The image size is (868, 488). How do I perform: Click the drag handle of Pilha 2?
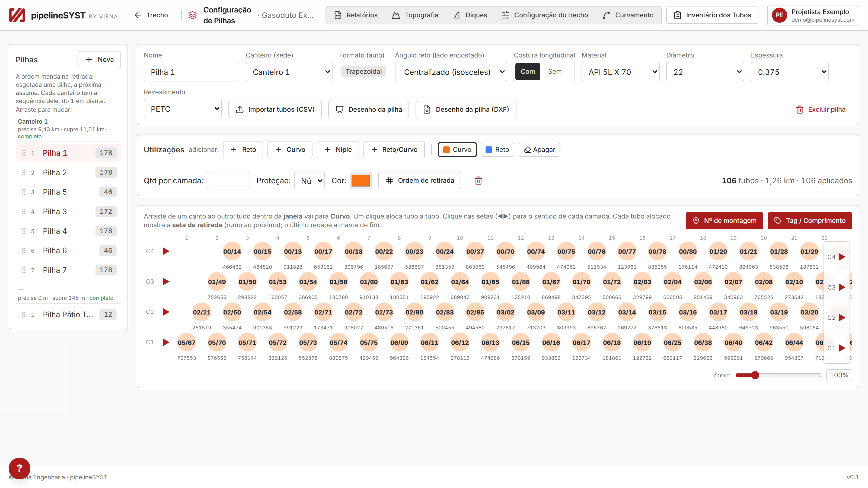point(24,172)
